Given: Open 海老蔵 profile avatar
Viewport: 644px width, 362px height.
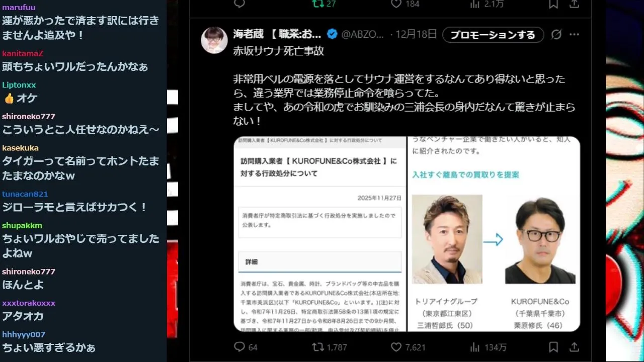Looking at the screenshot, I should click(214, 40).
